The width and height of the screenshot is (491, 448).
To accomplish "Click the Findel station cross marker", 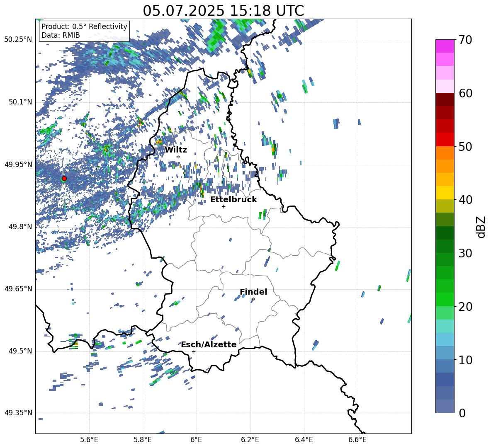I will (253, 299).
